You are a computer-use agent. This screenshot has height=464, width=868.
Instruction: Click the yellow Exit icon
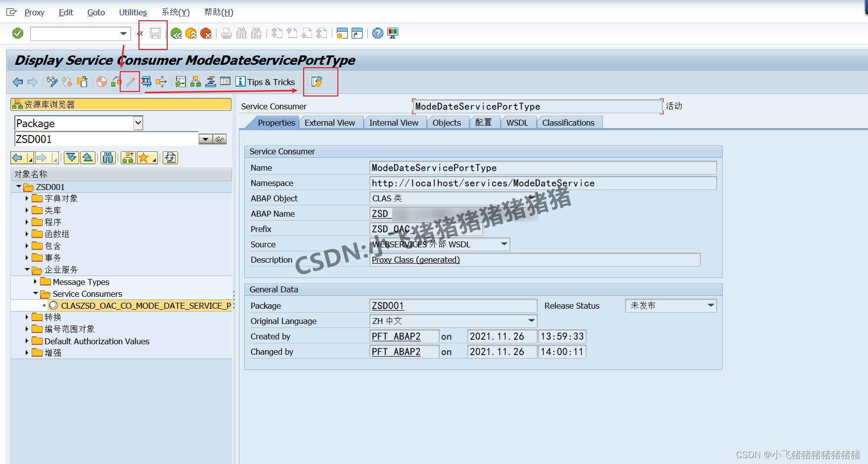tap(191, 33)
